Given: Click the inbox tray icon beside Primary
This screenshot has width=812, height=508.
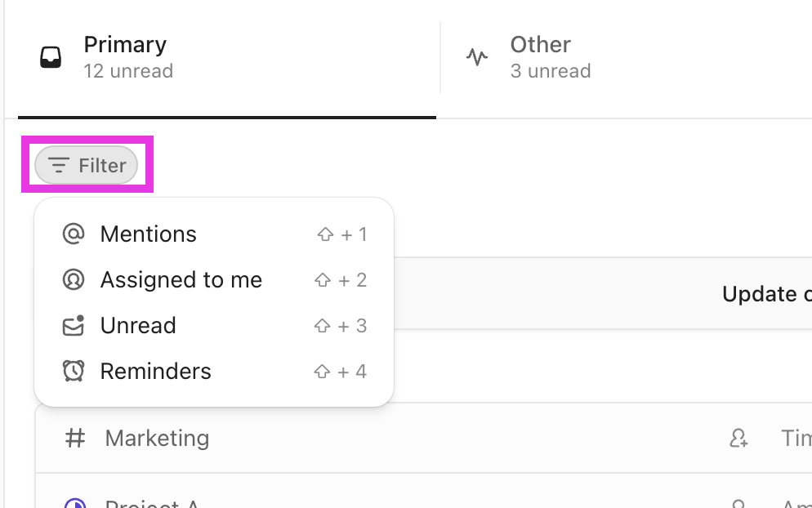Looking at the screenshot, I should [51, 57].
